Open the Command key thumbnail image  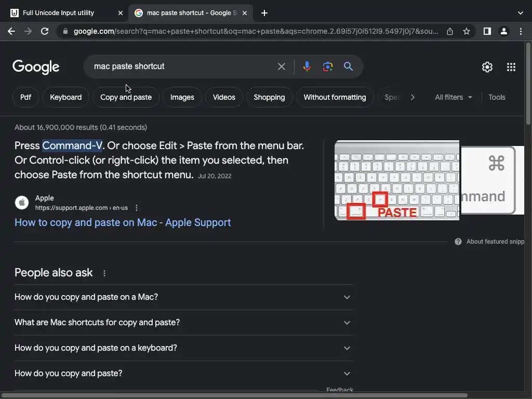point(493,180)
